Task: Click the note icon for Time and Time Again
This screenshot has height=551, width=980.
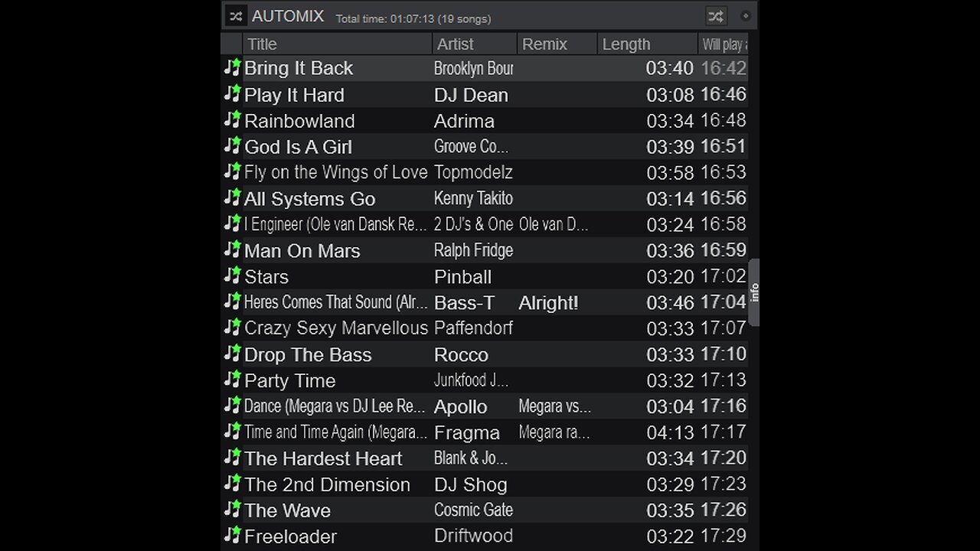Action: coord(232,432)
